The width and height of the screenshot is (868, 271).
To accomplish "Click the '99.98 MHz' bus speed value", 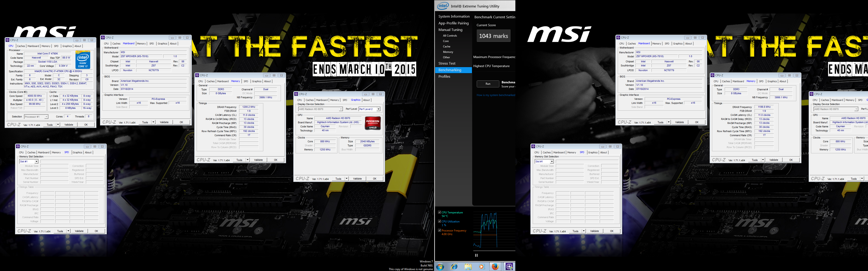I will 35,104.
